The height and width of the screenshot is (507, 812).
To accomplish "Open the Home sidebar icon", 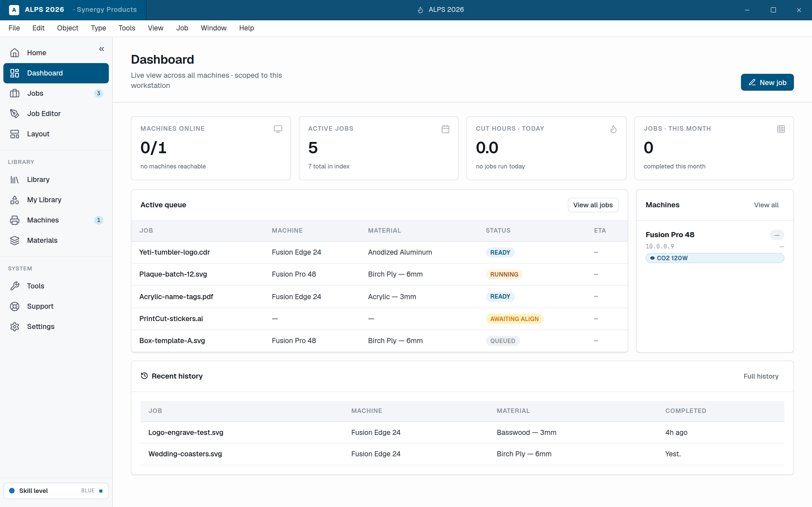I will point(15,53).
